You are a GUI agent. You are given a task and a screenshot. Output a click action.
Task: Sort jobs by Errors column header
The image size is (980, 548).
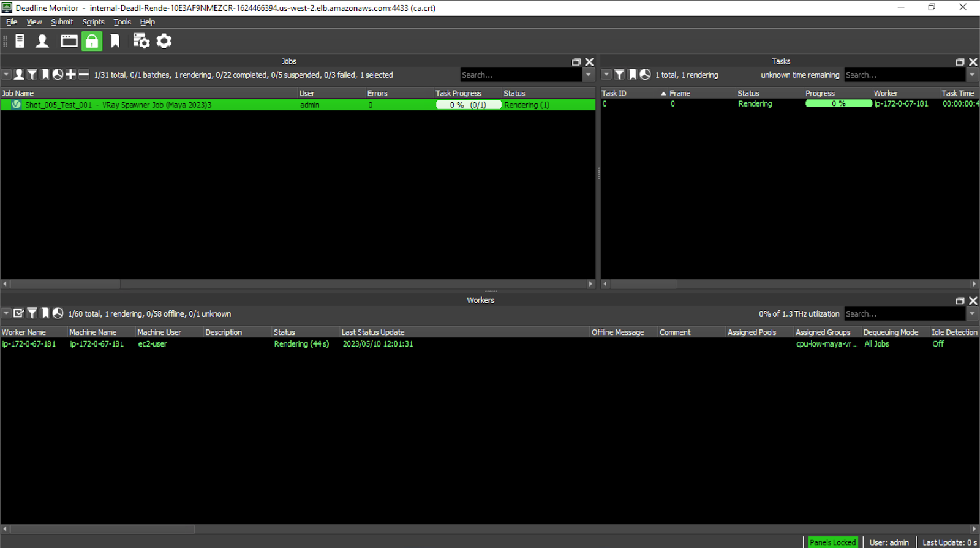[x=399, y=93]
